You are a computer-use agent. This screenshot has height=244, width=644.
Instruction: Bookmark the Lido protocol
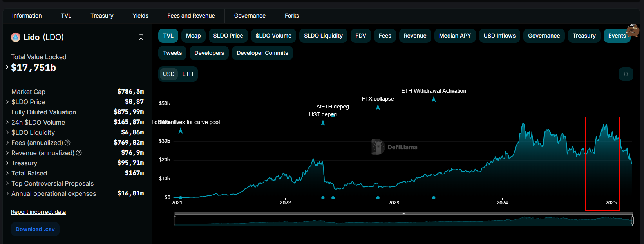coord(141,37)
